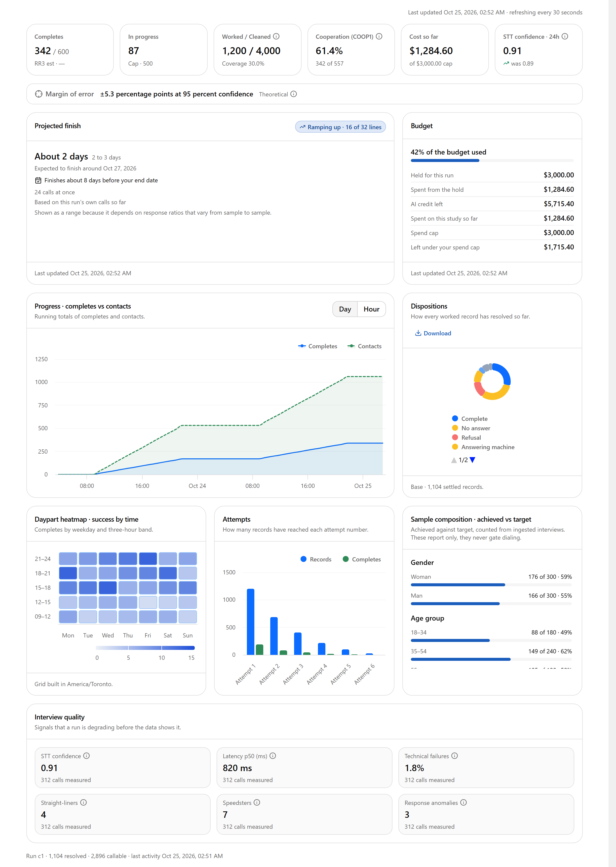Click the Grid built in America/Toronto note

(x=74, y=684)
